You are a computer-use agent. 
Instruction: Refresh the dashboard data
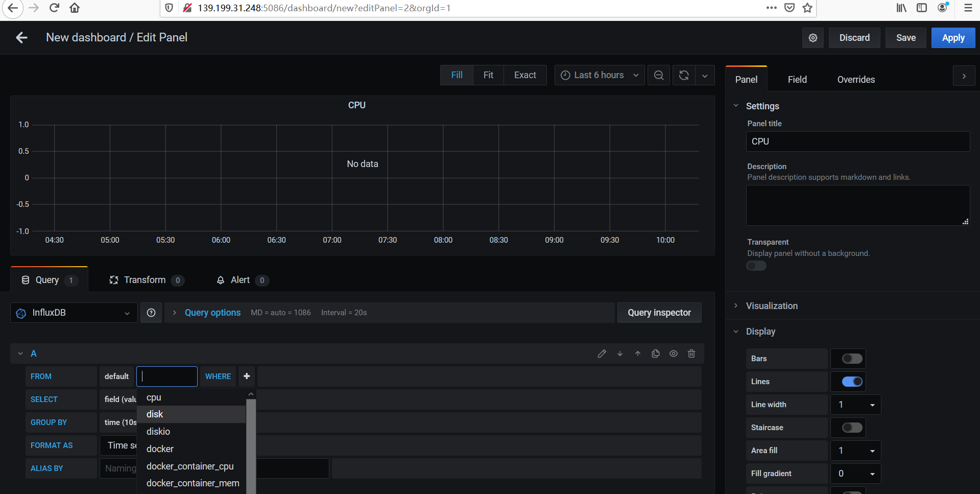[683, 75]
